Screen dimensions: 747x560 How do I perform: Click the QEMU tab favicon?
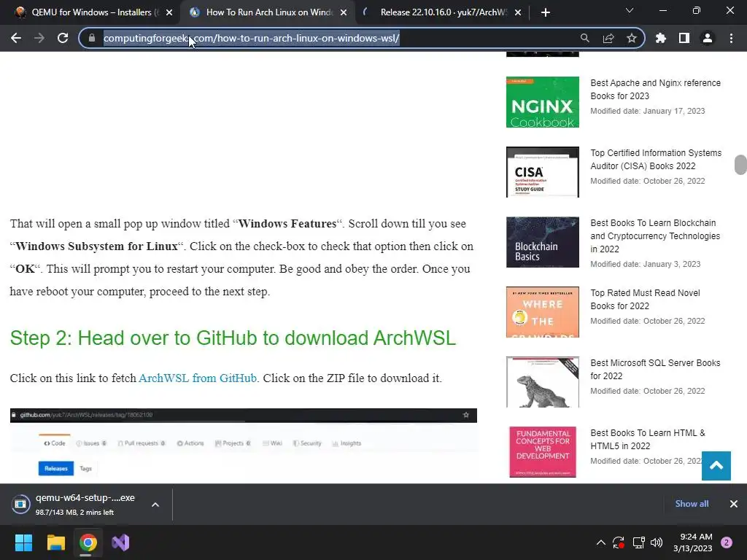20,12
